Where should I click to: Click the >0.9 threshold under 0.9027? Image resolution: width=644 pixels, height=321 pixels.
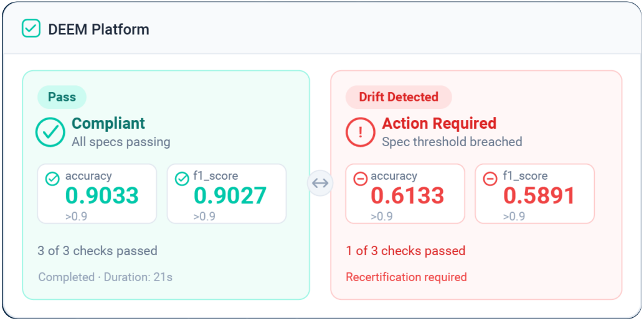tap(204, 216)
